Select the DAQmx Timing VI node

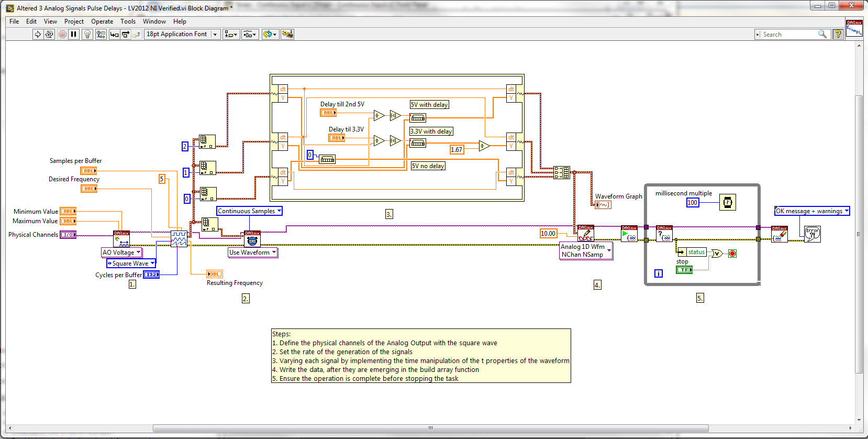pos(252,239)
